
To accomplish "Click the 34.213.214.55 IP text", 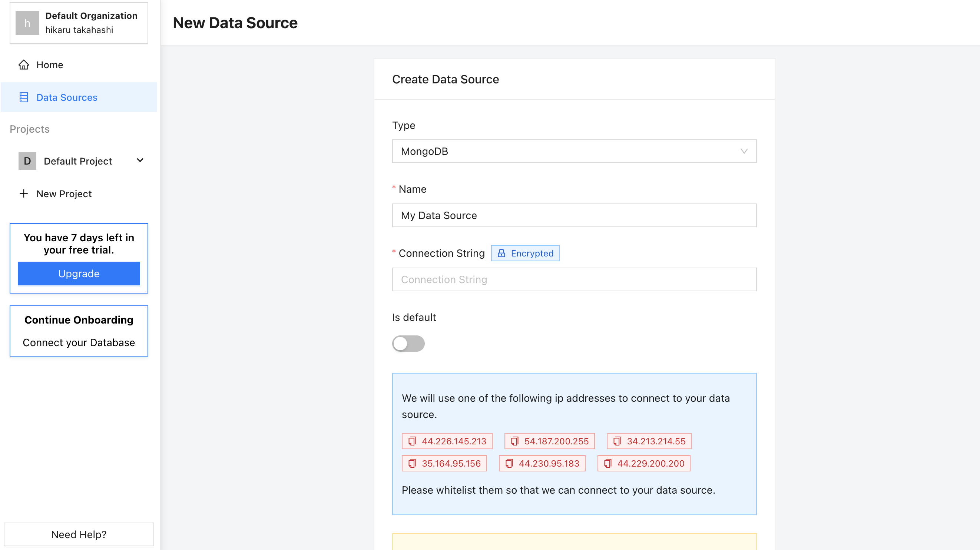I will click(656, 441).
